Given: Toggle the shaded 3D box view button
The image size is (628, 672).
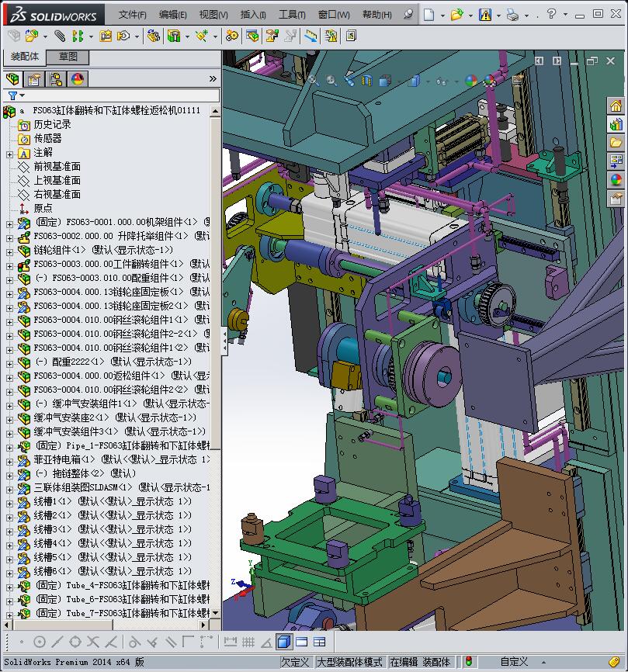Looking at the screenshot, I should (284, 642).
